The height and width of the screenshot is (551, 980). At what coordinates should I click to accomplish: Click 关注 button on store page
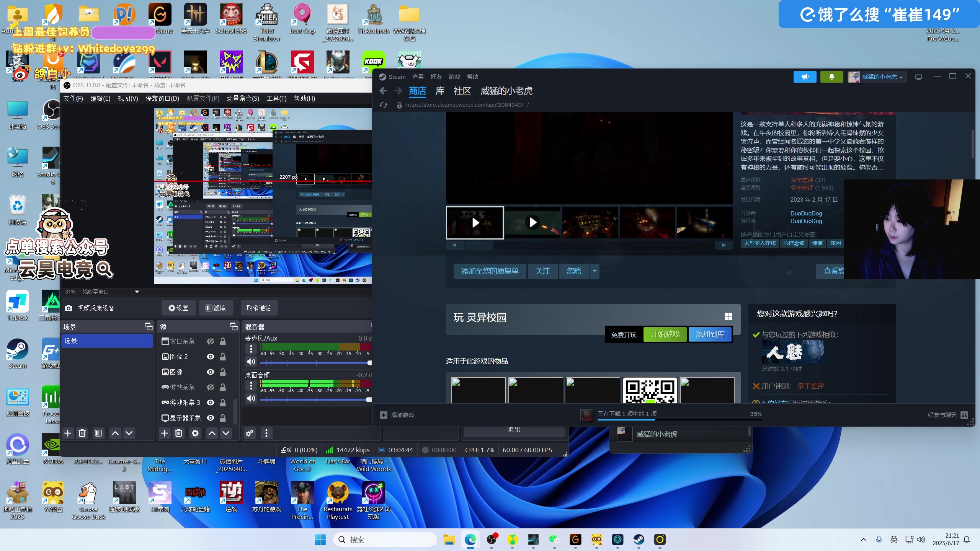(x=542, y=271)
